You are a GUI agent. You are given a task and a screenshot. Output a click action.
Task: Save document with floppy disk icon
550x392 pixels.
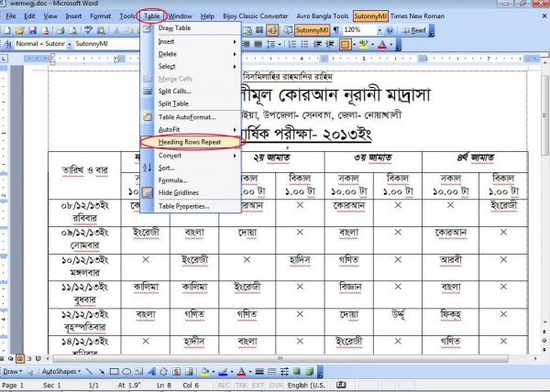[x=32, y=30]
